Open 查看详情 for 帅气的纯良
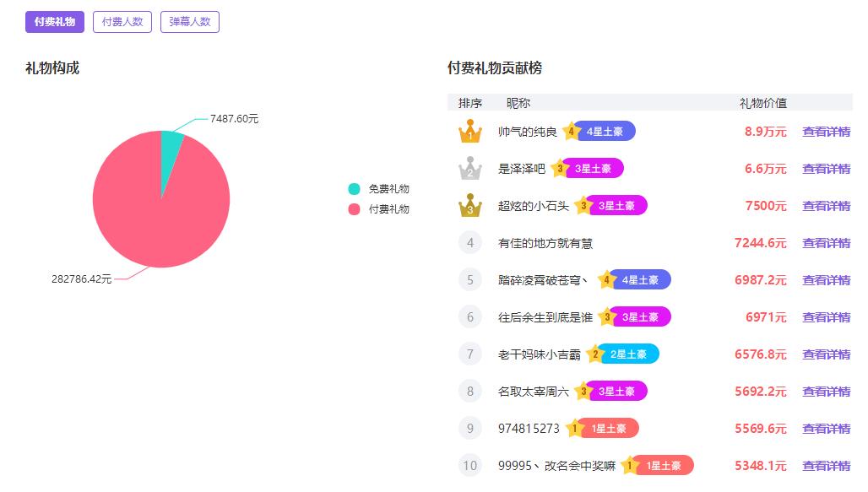The image size is (868, 492). (x=826, y=132)
